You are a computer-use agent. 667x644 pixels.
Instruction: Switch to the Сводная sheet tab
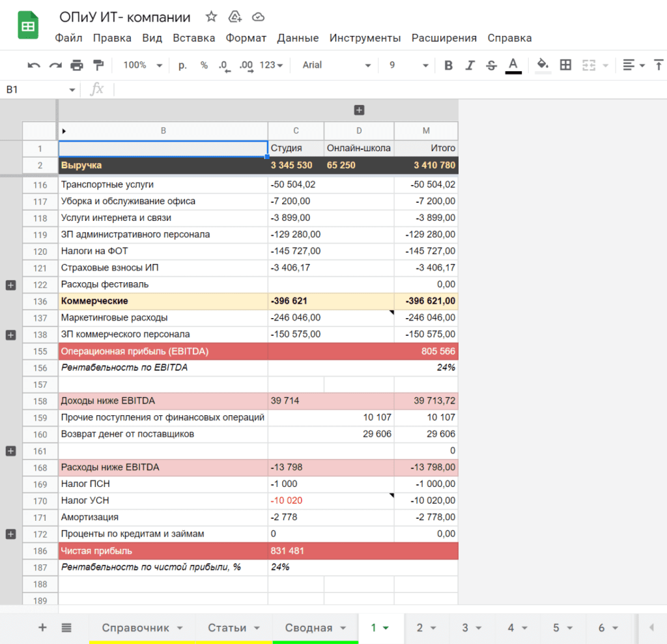(309, 628)
